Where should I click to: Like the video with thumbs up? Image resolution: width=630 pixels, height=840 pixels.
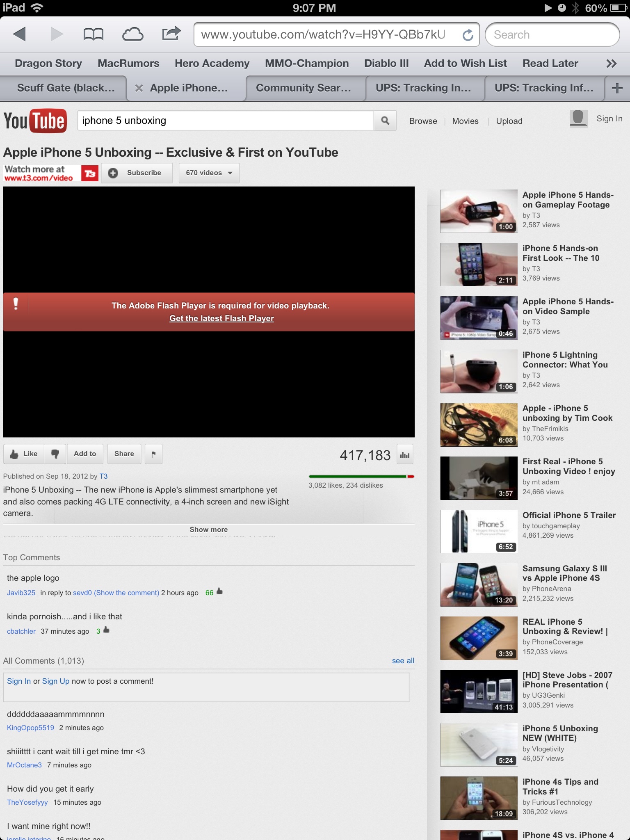click(x=23, y=454)
